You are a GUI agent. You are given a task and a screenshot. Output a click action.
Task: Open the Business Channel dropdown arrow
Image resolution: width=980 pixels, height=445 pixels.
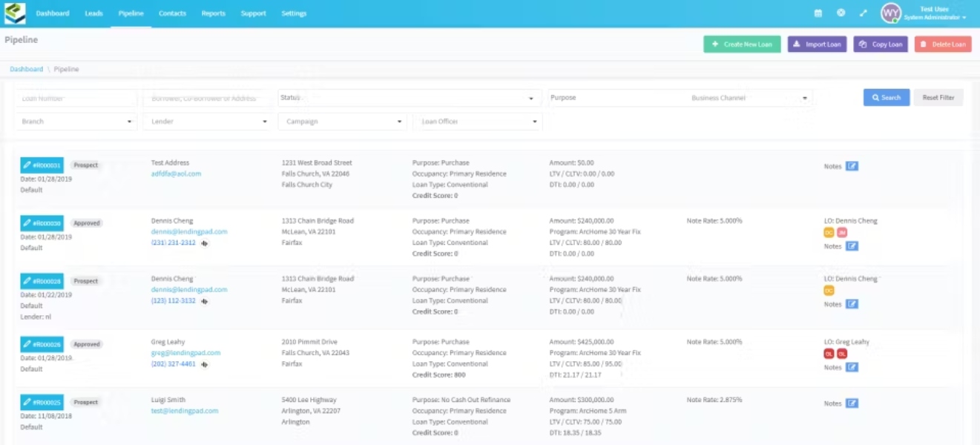804,98
